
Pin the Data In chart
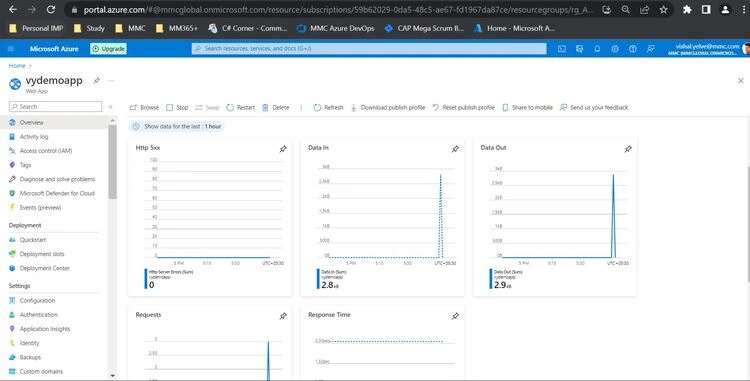[x=455, y=149]
